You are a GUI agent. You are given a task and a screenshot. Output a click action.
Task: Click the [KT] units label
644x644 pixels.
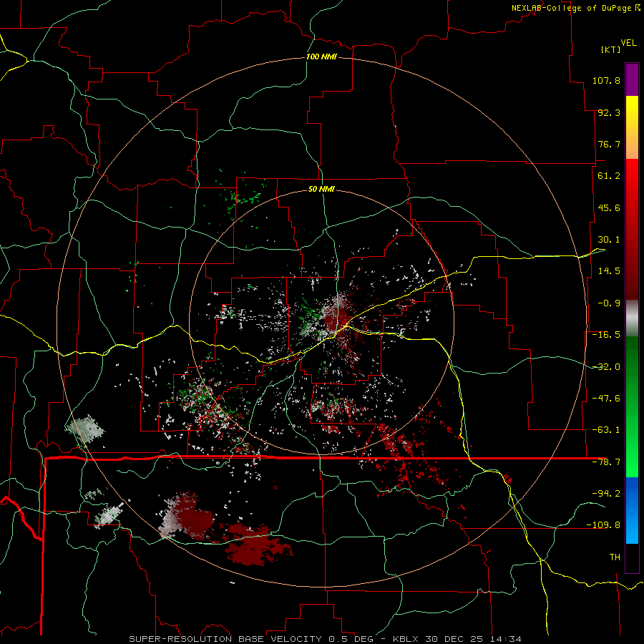click(x=611, y=49)
